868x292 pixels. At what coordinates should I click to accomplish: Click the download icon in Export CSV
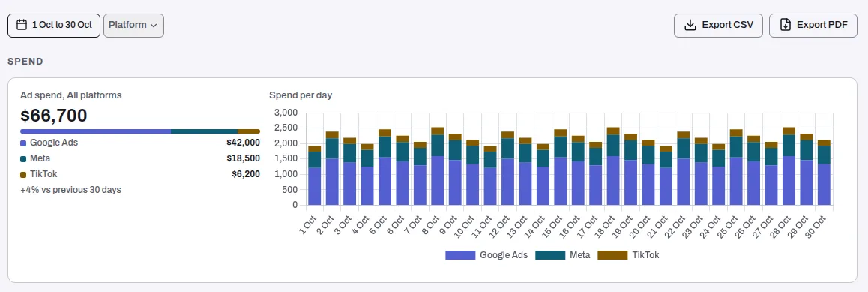pyautogui.click(x=690, y=25)
